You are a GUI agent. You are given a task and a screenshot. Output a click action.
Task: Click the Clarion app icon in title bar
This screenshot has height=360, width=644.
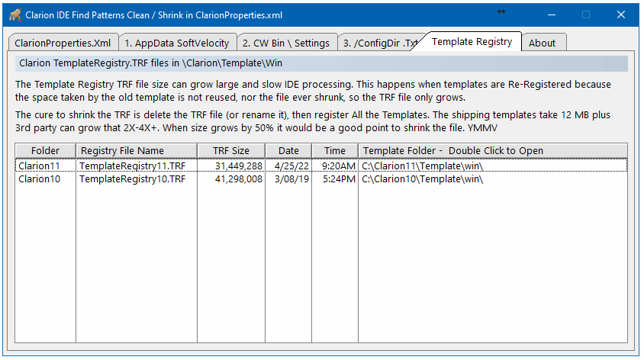[14, 14]
